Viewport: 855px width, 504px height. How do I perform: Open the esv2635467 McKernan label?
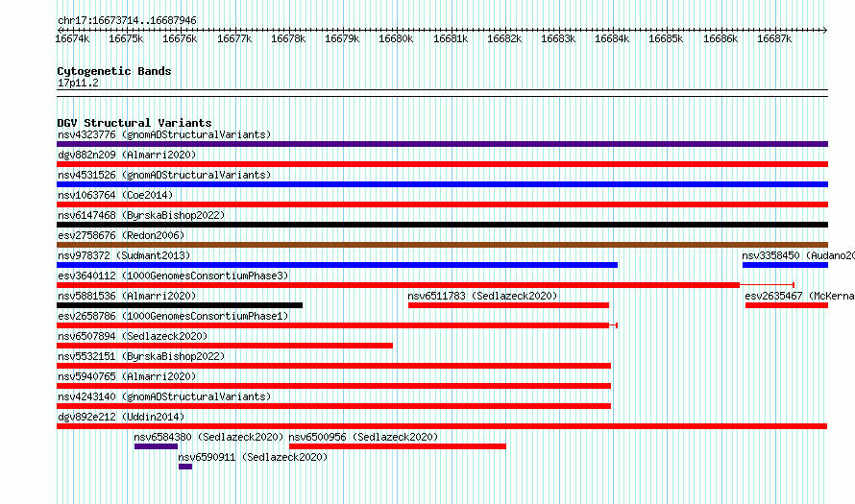799,296
